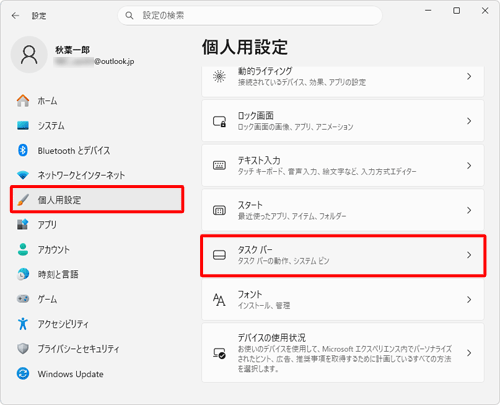Click the スタート menu icon

(219, 210)
